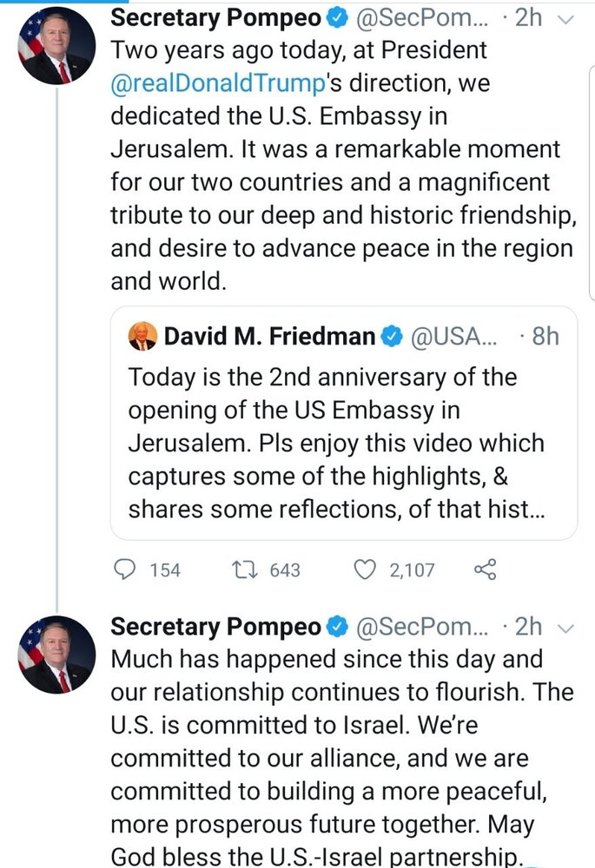Click the verified badge in the second Pompeo tweet
Image resolution: width=595 pixels, height=868 pixels.
(337, 627)
